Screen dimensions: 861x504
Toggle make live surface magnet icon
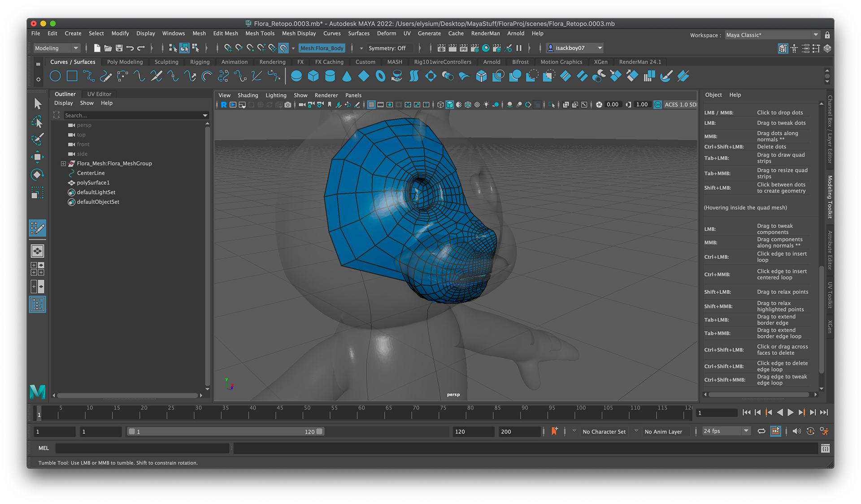(283, 48)
